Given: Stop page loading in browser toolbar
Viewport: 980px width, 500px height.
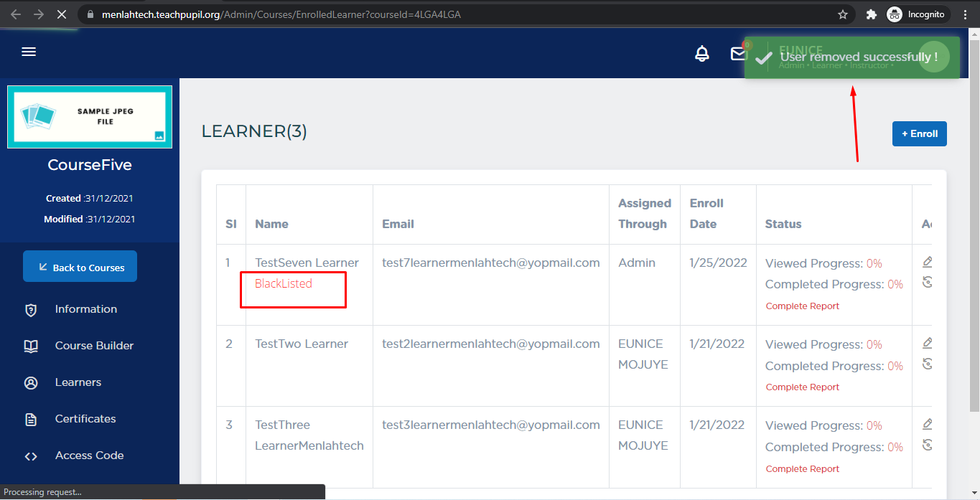Looking at the screenshot, I should point(62,14).
